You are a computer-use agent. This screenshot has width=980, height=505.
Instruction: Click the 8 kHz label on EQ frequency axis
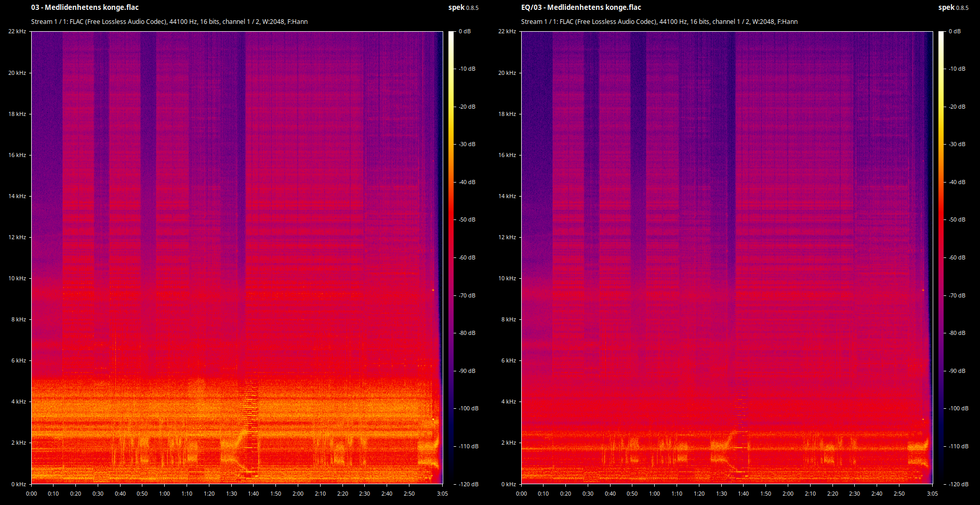509,319
